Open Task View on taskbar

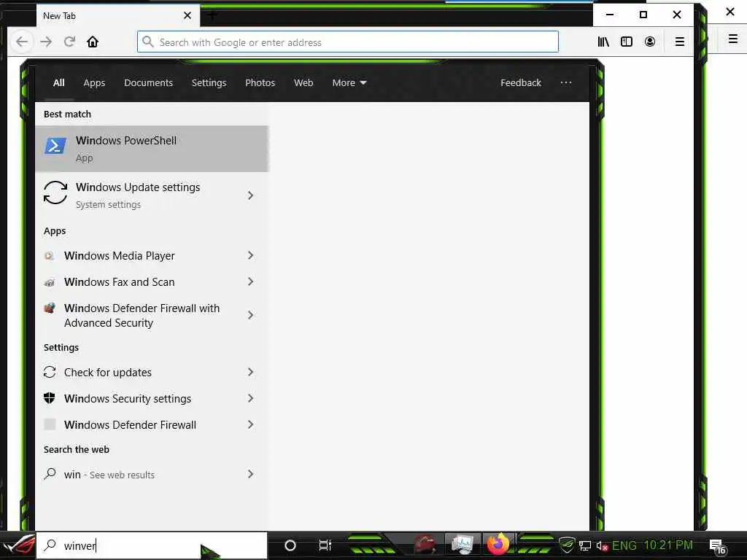[325, 545]
